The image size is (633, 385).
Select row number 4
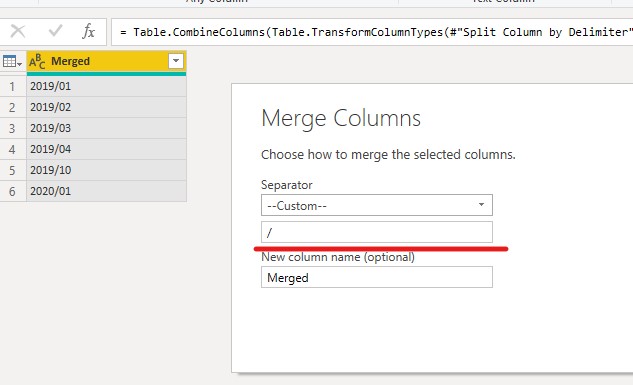click(x=13, y=149)
